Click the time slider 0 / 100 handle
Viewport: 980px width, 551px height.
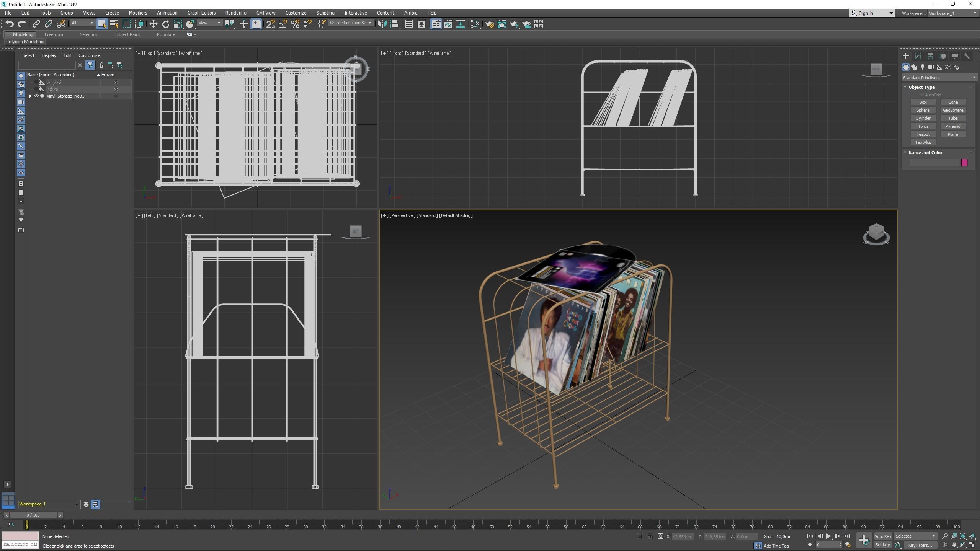33,515
